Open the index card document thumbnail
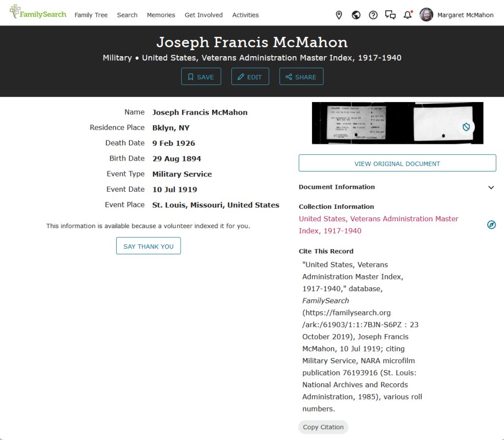 397,123
